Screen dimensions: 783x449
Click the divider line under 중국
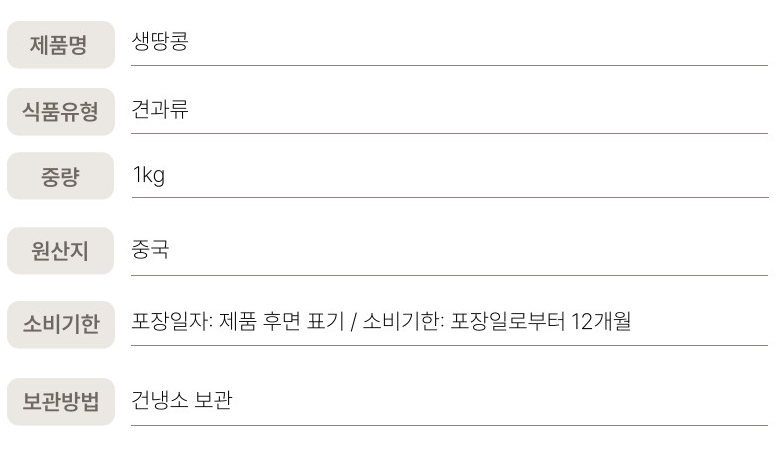click(x=449, y=275)
